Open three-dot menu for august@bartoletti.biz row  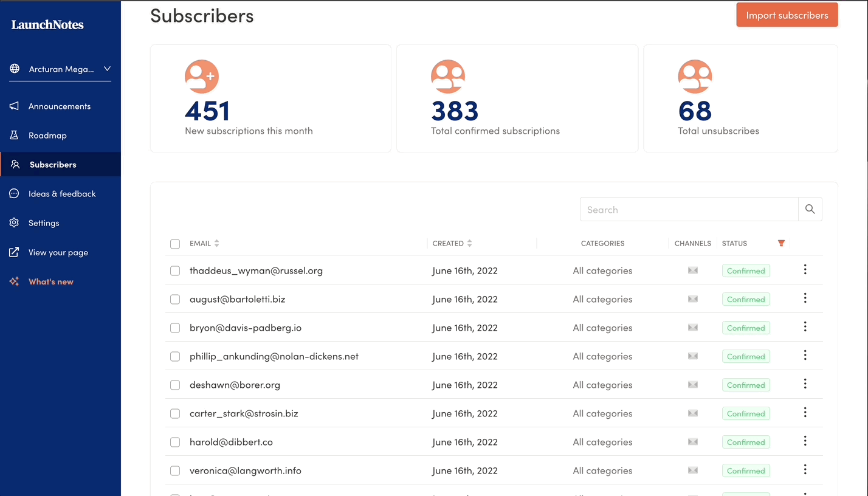pyautogui.click(x=805, y=298)
